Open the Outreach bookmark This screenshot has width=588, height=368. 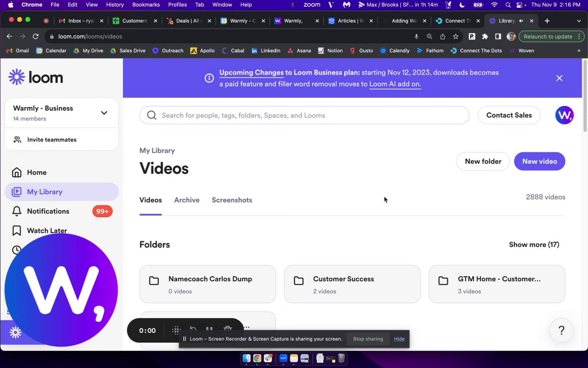[168, 51]
